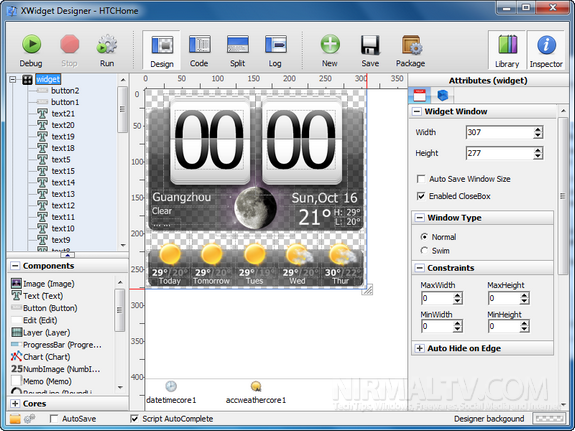This screenshot has height=431, width=575.
Task: Add a Button component
Action: tap(44, 308)
